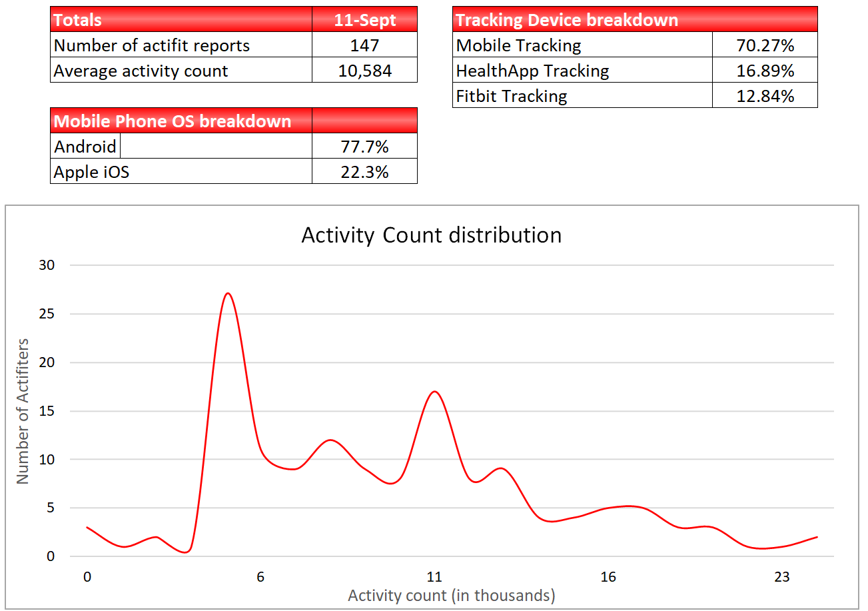Image resolution: width=868 pixels, height=611 pixels.
Task: Click the highest peak of the red line
Action: pos(228,294)
